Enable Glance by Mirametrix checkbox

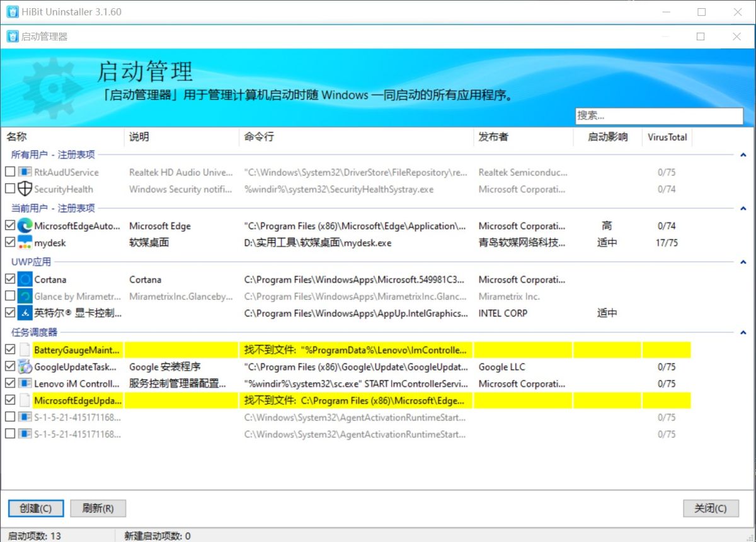tap(10, 296)
